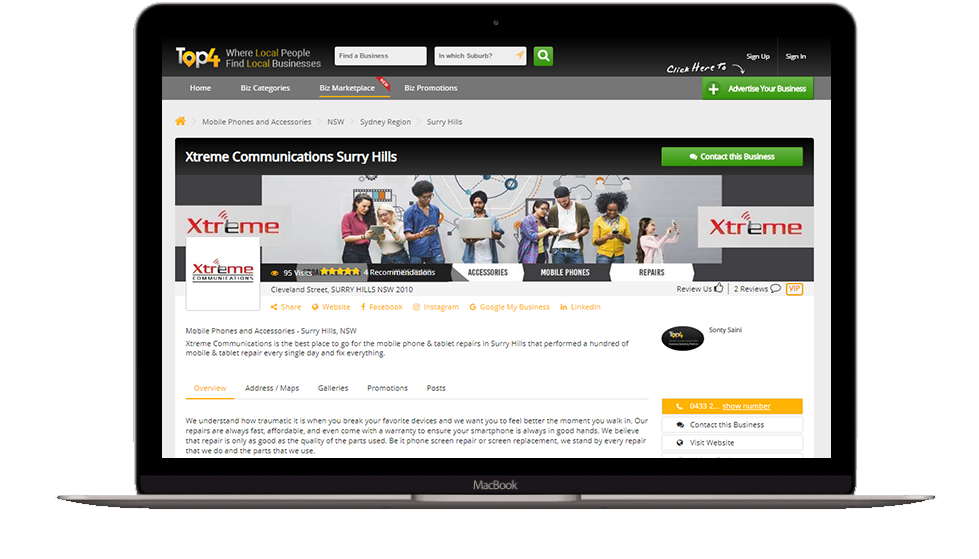Open NSW breadcrumb
The image size is (979, 559).
pyautogui.click(x=336, y=122)
